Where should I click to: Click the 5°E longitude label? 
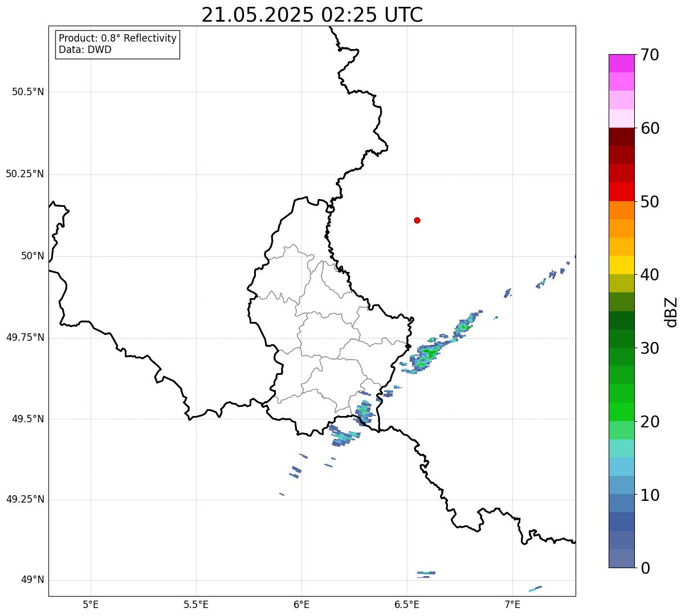coord(91,604)
